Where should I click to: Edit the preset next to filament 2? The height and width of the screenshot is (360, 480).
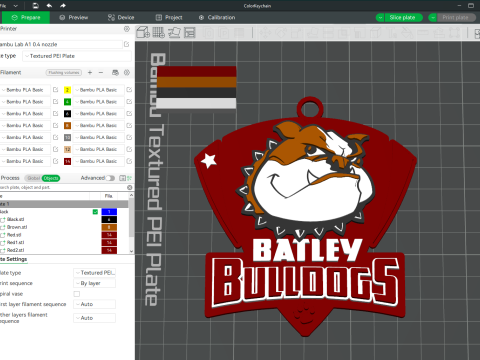(x=129, y=90)
